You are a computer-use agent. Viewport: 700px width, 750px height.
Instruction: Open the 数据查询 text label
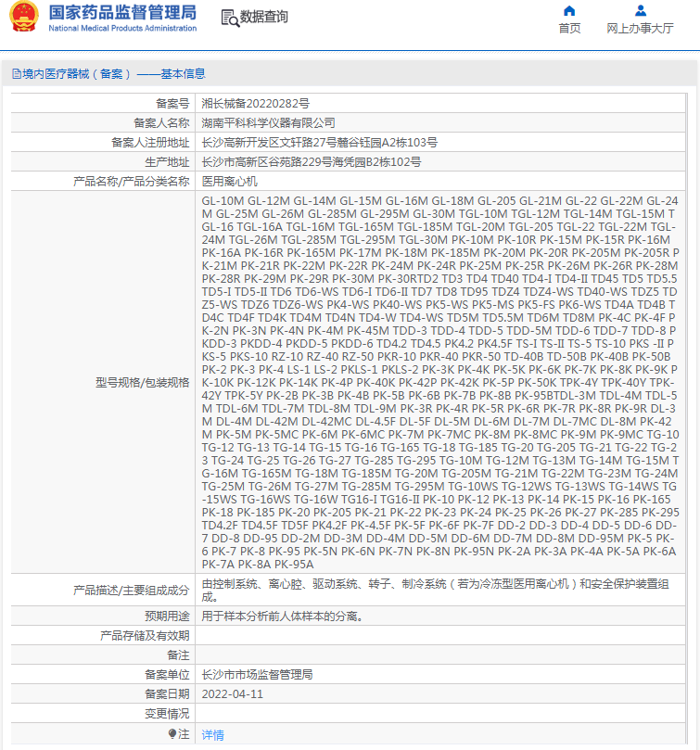pos(263,18)
